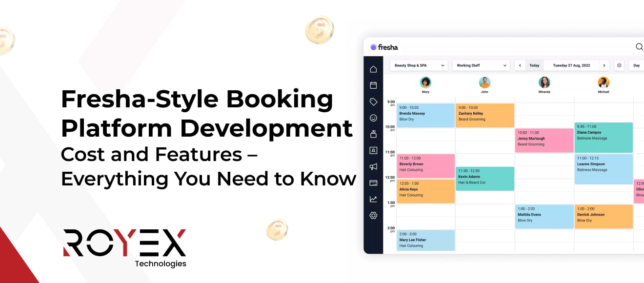Open the credit card Payments icon

pyautogui.click(x=373, y=183)
